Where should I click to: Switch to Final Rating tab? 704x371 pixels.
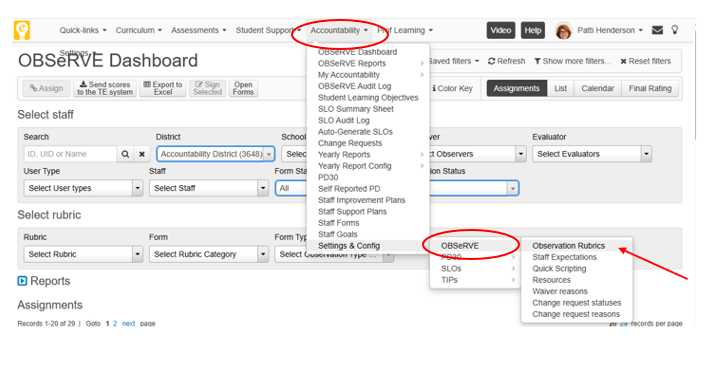point(650,88)
